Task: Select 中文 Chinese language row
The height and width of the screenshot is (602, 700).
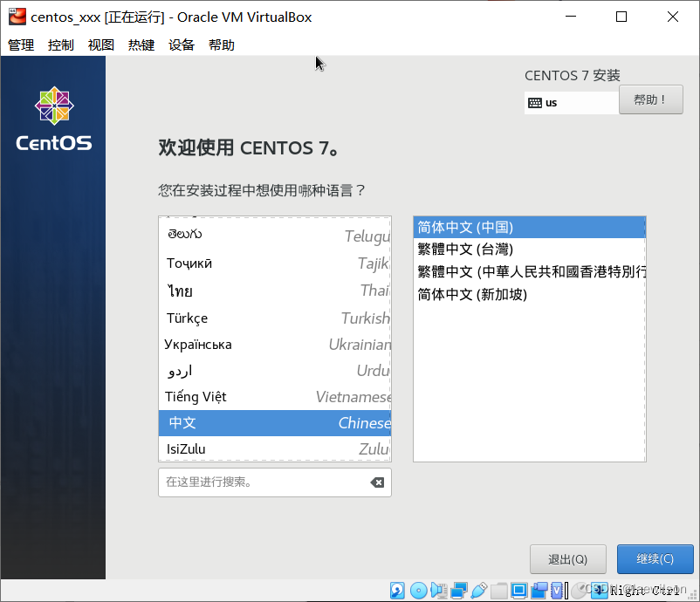Action: tap(275, 422)
